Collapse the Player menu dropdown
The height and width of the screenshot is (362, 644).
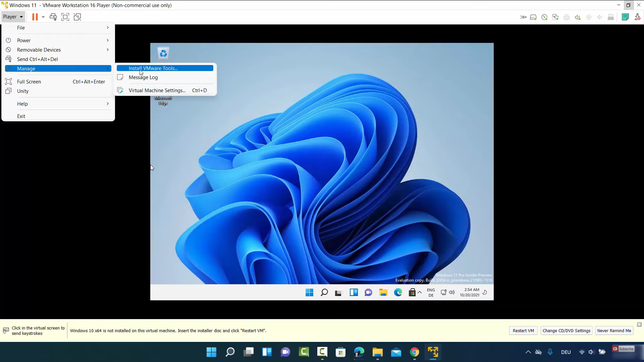[13, 17]
